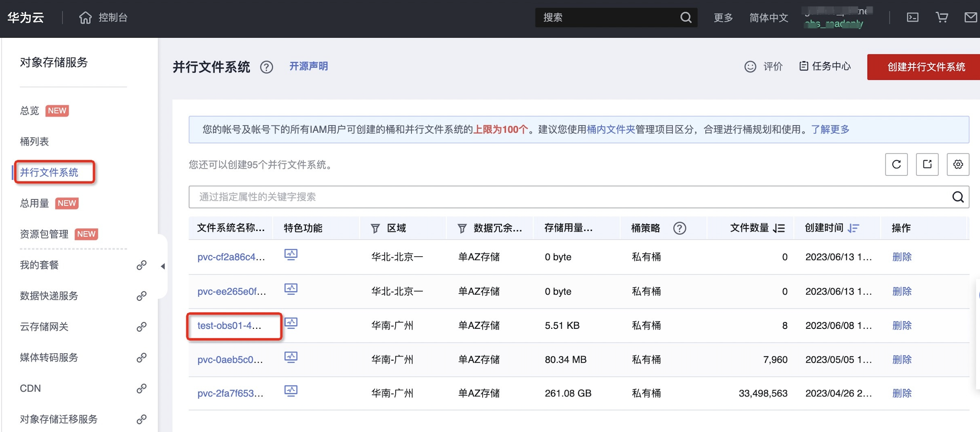980x432 pixels.
Task: Delete the pvc-cf2a86c4 file system
Action: (902, 257)
